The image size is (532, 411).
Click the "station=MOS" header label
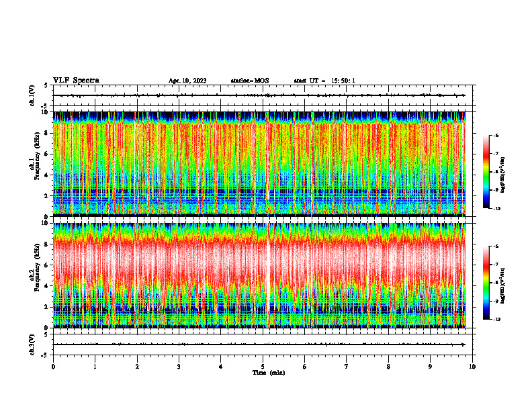click(x=250, y=81)
